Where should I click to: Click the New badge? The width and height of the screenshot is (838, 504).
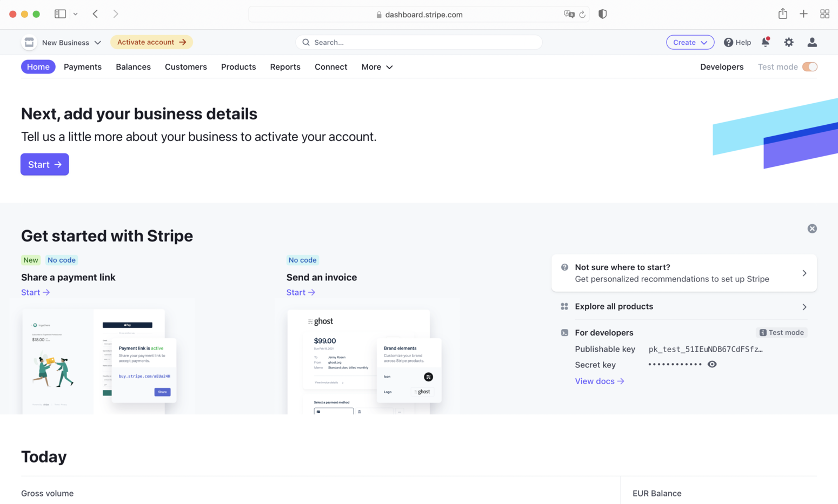tap(31, 260)
